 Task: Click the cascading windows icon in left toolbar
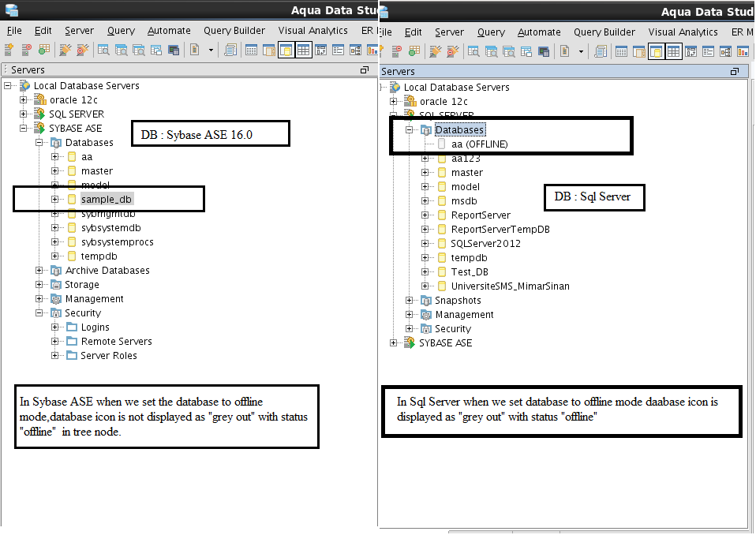tap(156, 50)
